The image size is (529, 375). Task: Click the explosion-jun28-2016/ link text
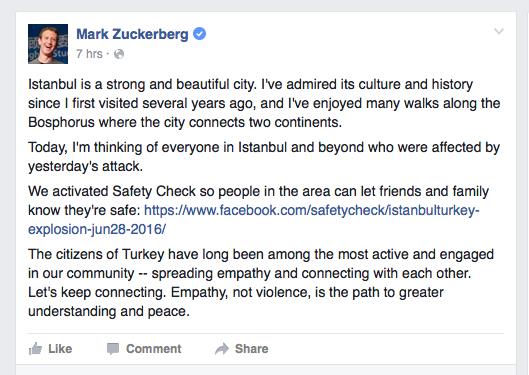coord(97,229)
